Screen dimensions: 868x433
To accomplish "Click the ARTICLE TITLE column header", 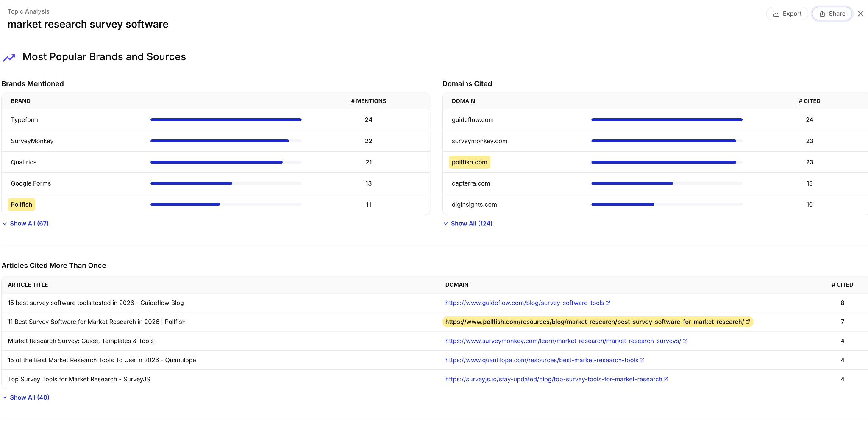I will tap(28, 285).
